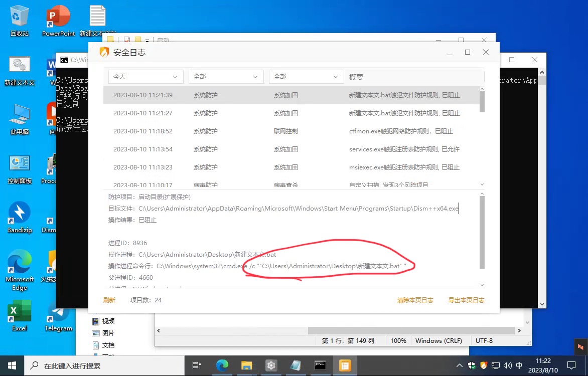Click 清除本页日志 to clear logs
The height and width of the screenshot is (376, 588).
415,300
